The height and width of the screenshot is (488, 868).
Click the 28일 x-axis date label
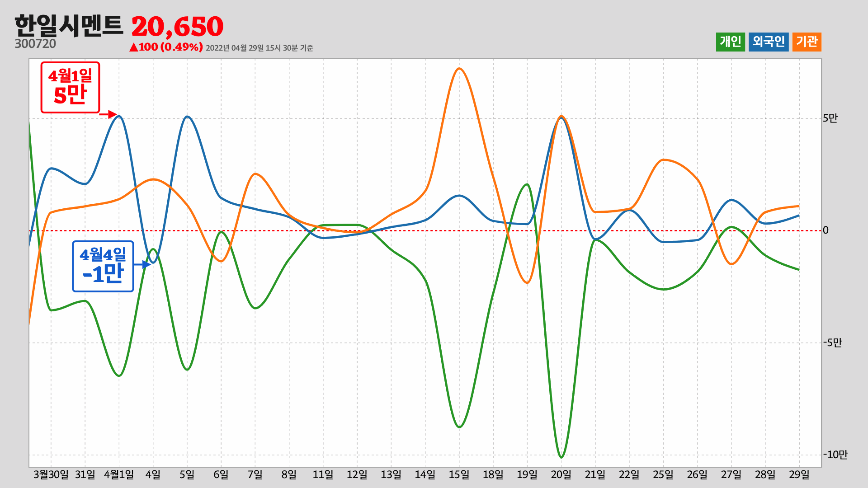coord(765,474)
